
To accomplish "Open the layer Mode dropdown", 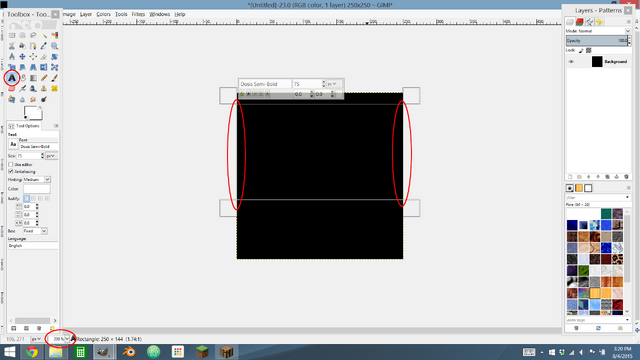I will pos(598,31).
